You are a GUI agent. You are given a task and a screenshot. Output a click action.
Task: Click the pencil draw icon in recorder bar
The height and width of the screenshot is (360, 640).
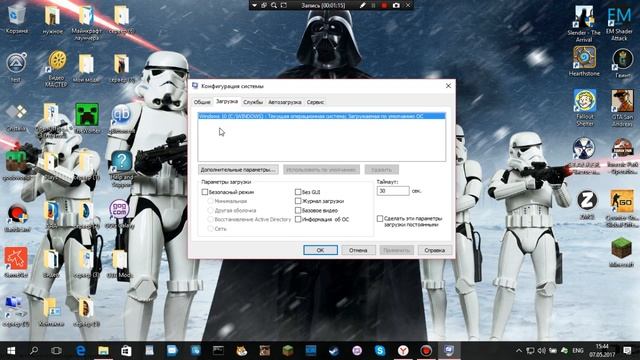pos(362,5)
